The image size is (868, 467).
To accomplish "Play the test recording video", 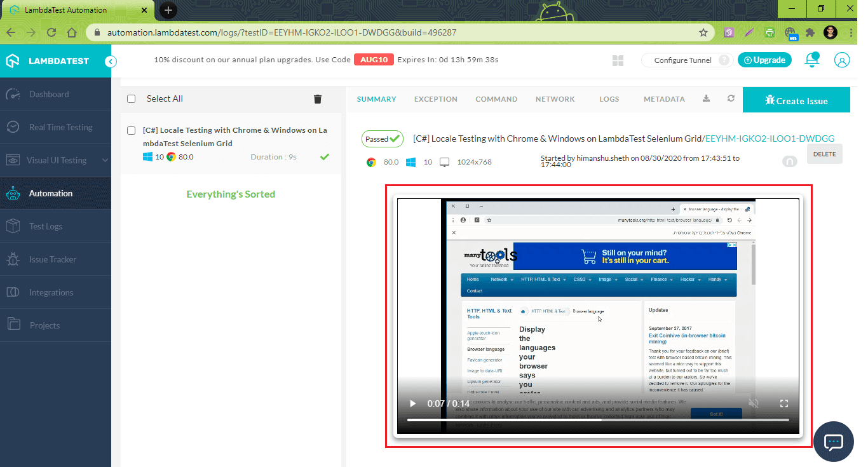I will 412,403.
